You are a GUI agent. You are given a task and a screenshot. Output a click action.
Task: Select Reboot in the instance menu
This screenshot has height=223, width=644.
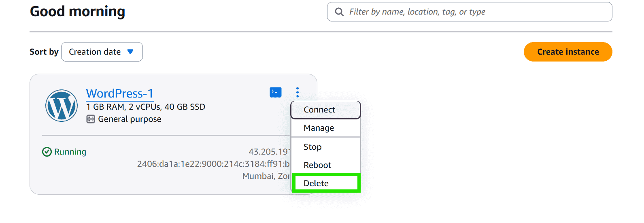coord(325,165)
